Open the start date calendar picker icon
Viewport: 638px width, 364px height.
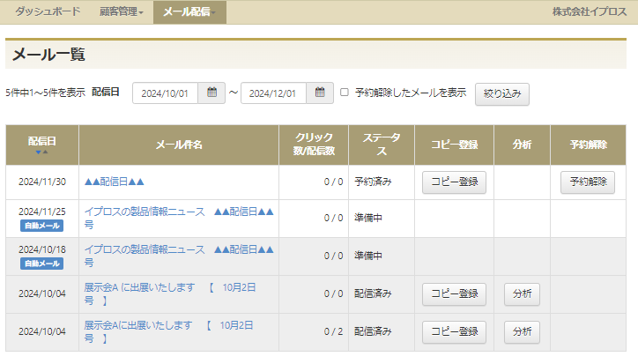tap(211, 93)
